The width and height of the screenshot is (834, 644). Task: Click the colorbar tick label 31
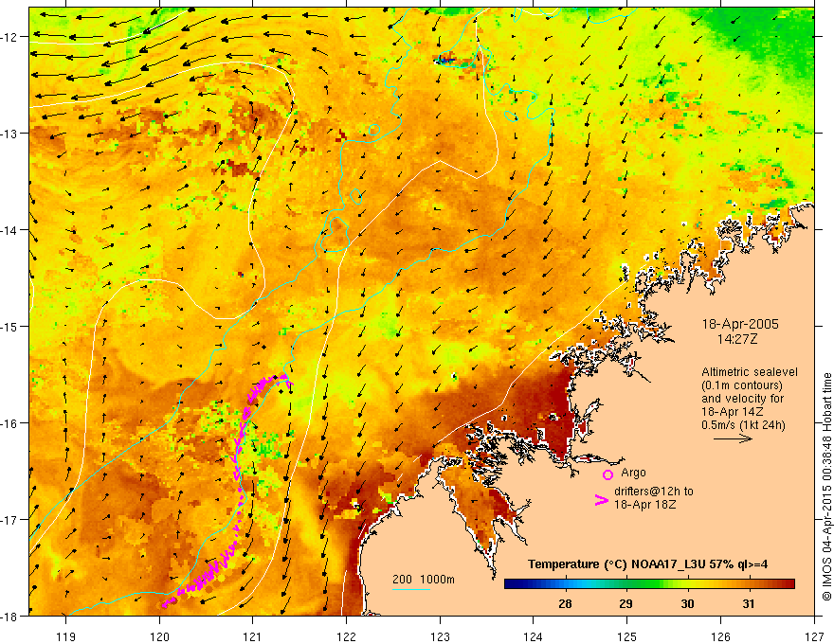pyautogui.click(x=749, y=603)
